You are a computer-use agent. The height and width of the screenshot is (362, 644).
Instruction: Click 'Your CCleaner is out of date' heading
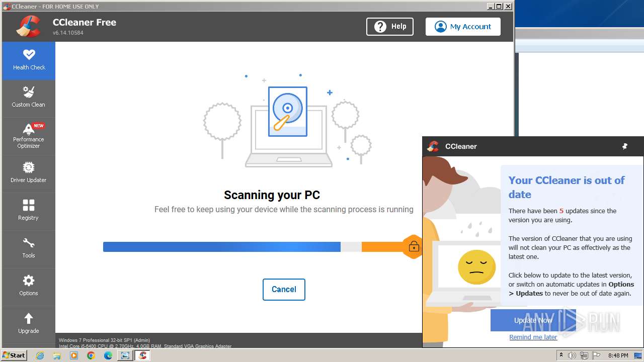pos(567,187)
